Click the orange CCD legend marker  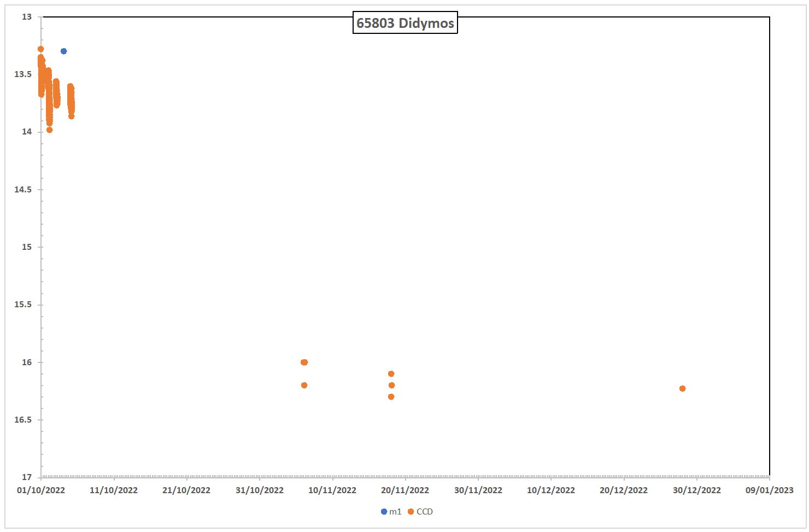[x=411, y=512]
